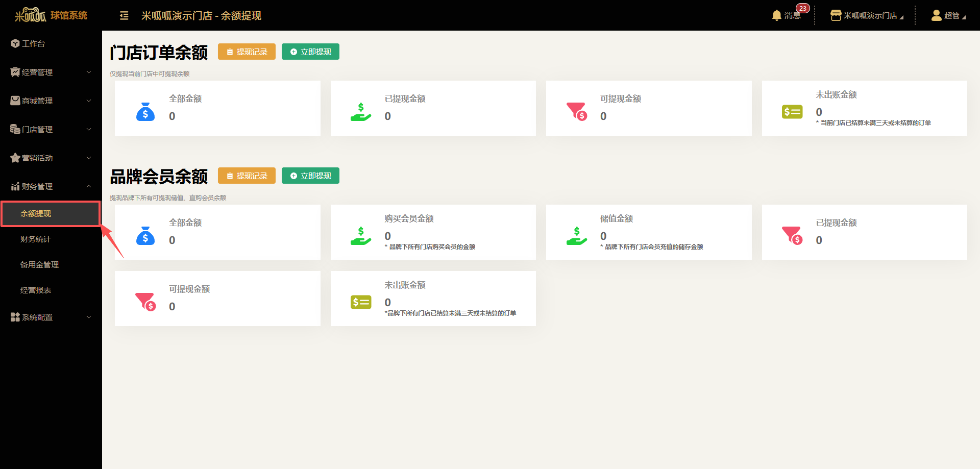This screenshot has width=980, height=469.
Task: Click the 全部金额 card under 品牌会员余额
Action: (x=217, y=232)
